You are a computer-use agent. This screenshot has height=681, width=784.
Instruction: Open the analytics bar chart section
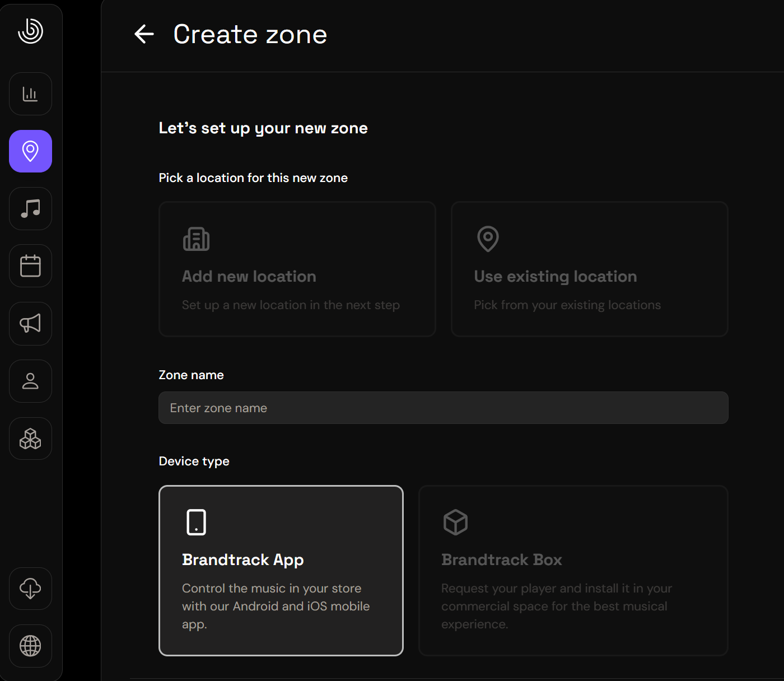(30, 94)
